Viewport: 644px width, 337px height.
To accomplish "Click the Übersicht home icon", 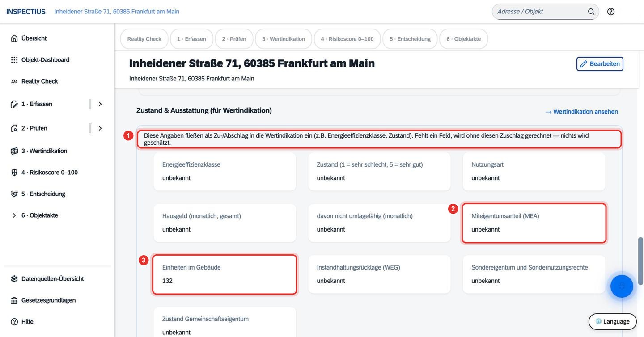I will point(14,38).
